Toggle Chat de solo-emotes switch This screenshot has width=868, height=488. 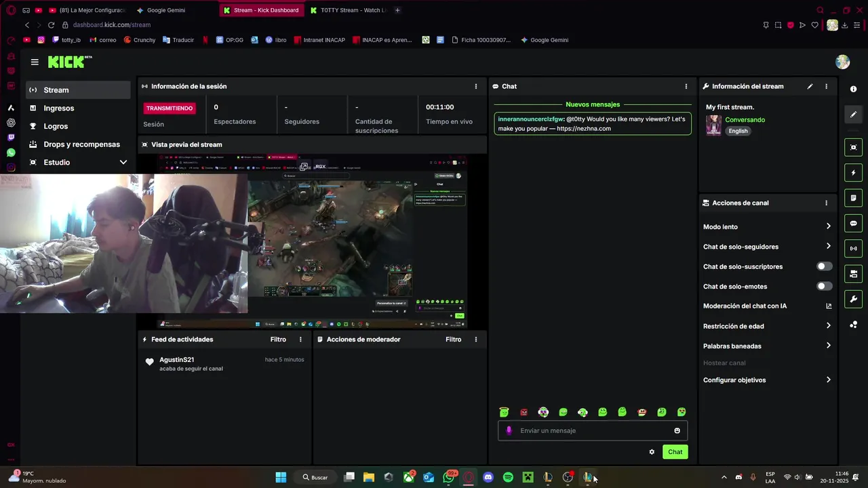[824, 286]
